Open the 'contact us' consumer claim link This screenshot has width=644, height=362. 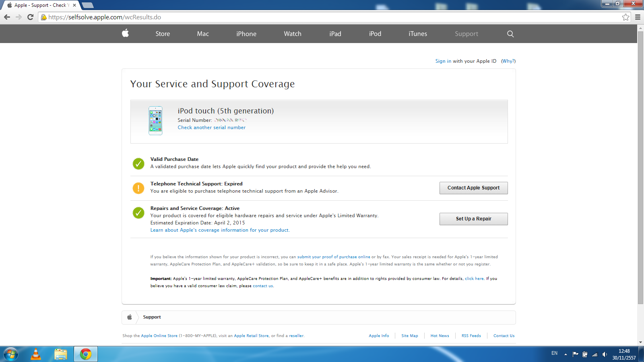[x=263, y=286]
